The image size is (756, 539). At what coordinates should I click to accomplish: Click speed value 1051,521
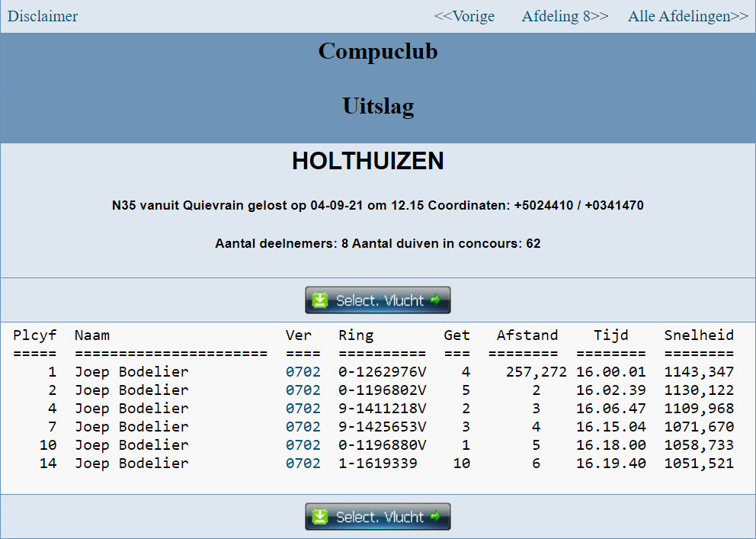[x=699, y=464]
